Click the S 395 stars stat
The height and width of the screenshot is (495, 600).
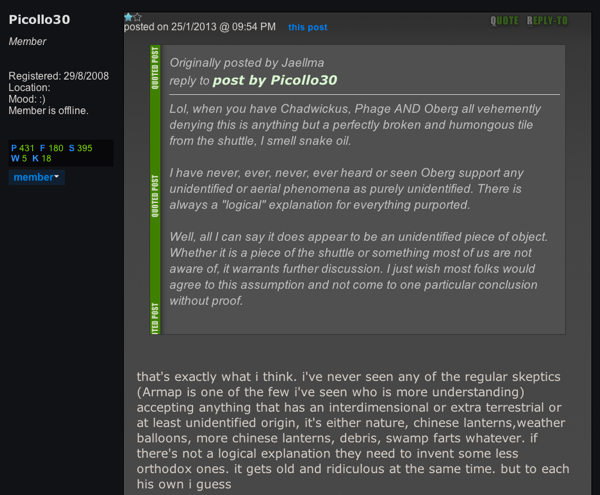coord(81,148)
